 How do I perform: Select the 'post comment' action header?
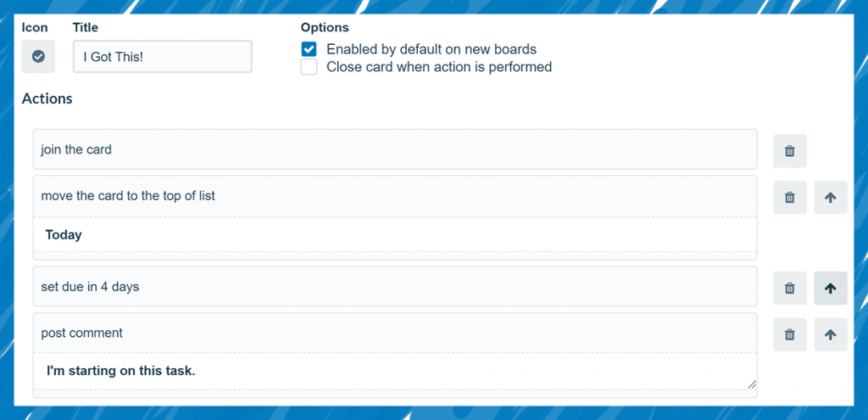tap(394, 333)
